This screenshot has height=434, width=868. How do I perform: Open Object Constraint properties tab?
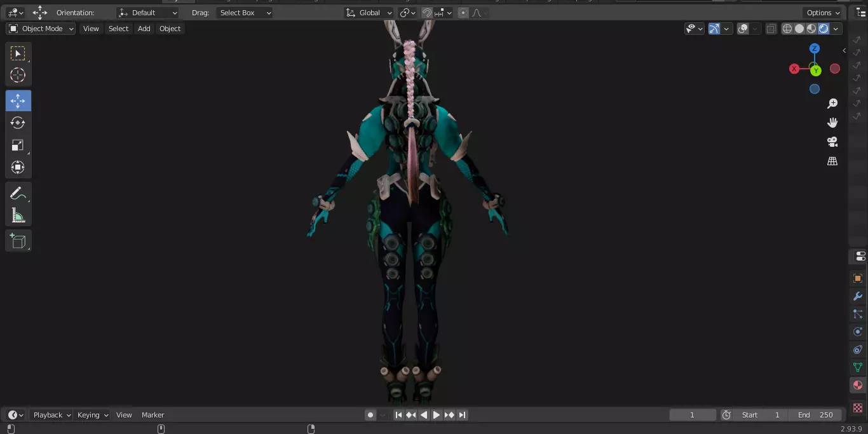858,349
